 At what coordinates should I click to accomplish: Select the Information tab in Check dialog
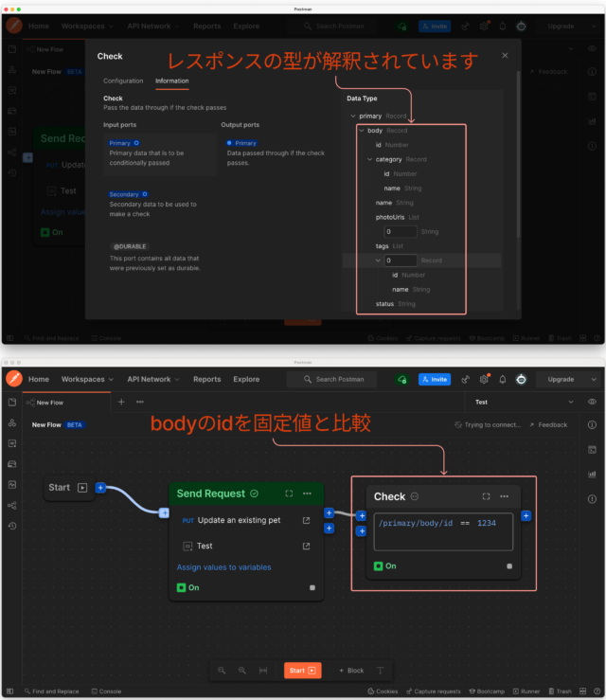point(171,81)
